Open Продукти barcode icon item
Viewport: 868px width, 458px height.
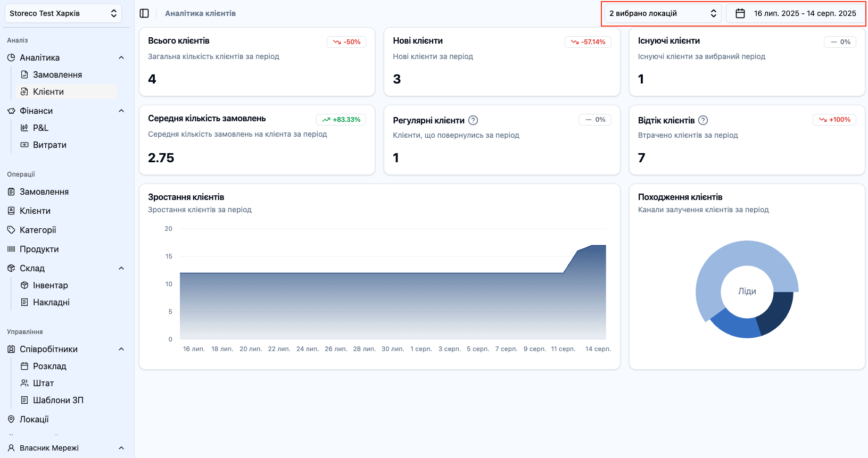pyautogui.click(x=39, y=249)
